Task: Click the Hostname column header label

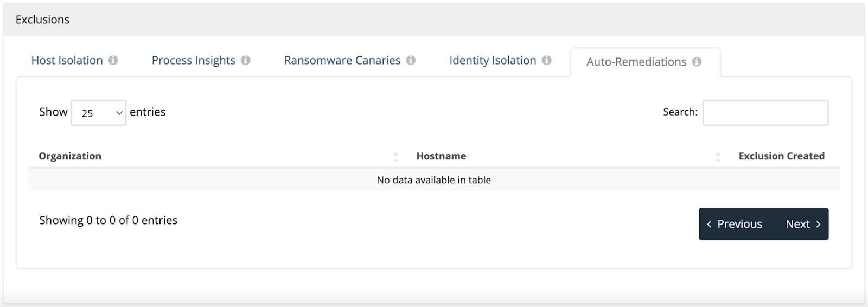Action: point(441,156)
